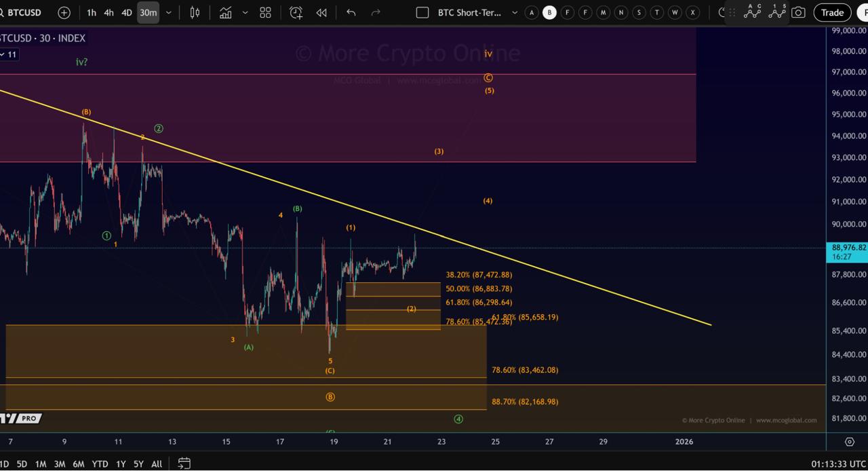The height and width of the screenshot is (471, 868).
Task: Select the YTD range at the bottom
Action: click(100, 464)
